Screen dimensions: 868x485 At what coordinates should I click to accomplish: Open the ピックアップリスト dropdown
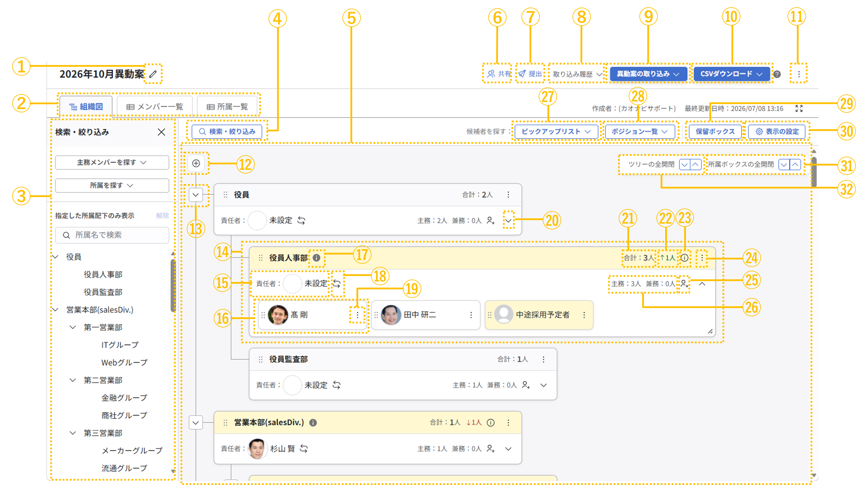[556, 131]
